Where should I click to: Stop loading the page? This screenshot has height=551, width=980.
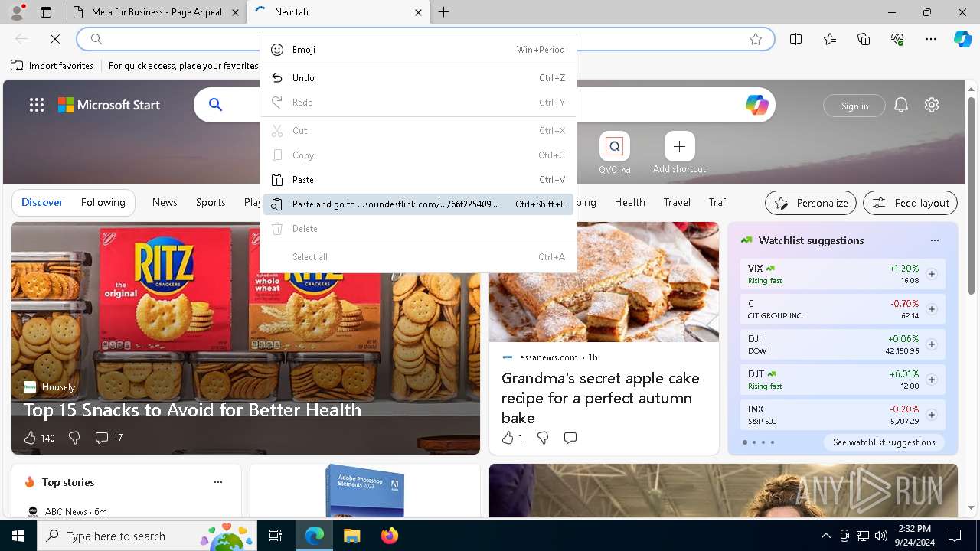coord(55,39)
